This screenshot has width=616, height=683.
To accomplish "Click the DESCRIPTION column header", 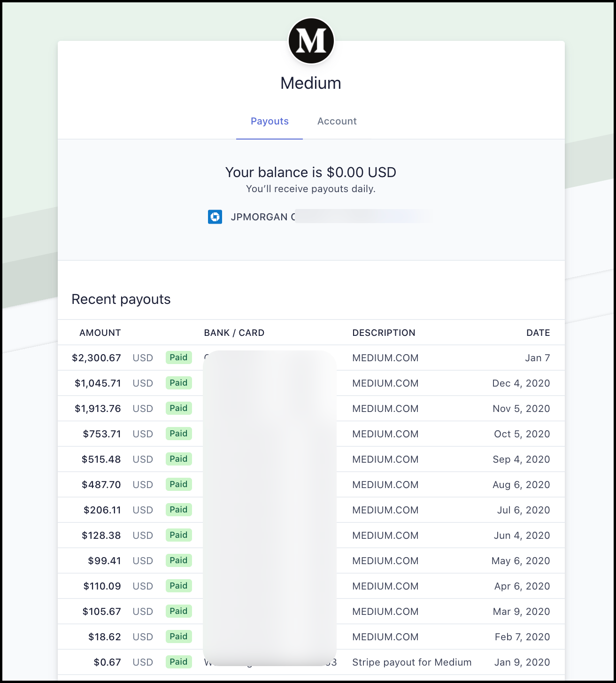I will [384, 333].
